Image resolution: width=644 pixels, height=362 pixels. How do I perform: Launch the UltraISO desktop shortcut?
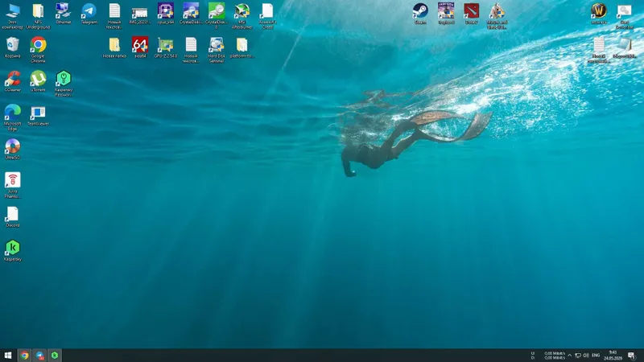[13, 149]
